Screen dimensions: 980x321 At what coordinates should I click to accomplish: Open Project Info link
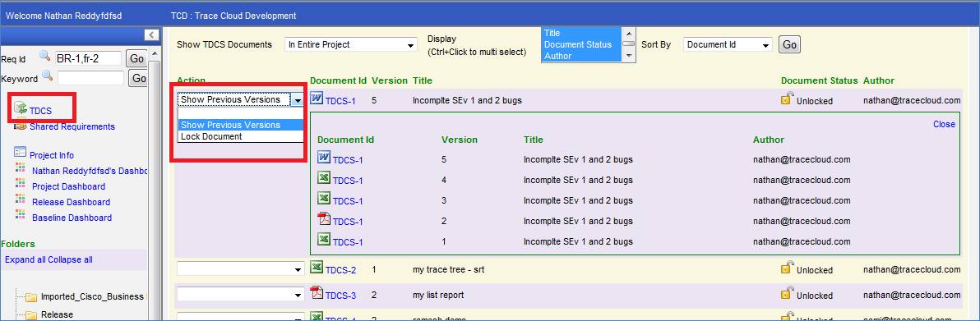coord(51,155)
